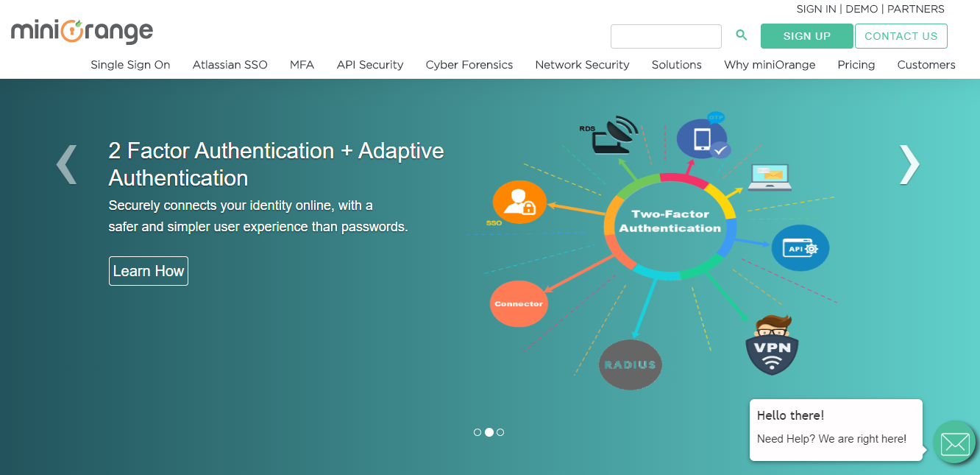Click the green search magnifier icon
The image size is (980, 475).
coord(742,35)
